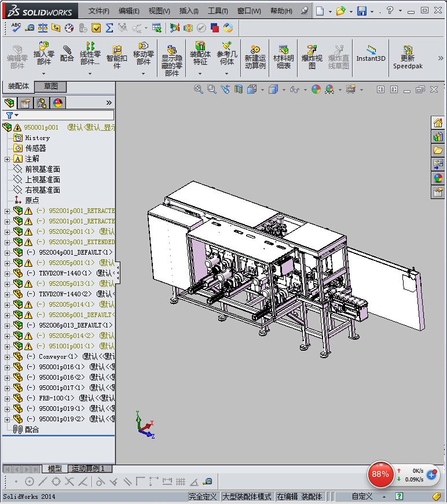The image size is (447, 504).
Task: Click the 88% red memory indicator
Action: coord(380,474)
